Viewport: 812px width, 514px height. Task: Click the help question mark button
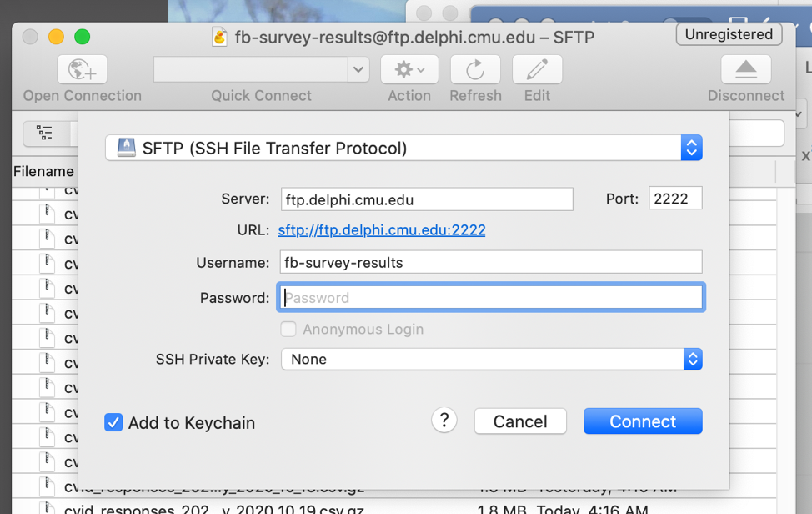point(444,421)
